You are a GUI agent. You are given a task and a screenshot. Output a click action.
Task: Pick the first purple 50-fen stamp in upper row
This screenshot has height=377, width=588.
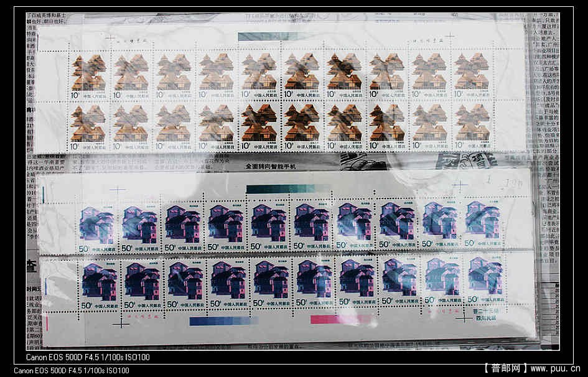pyautogui.click(x=96, y=227)
